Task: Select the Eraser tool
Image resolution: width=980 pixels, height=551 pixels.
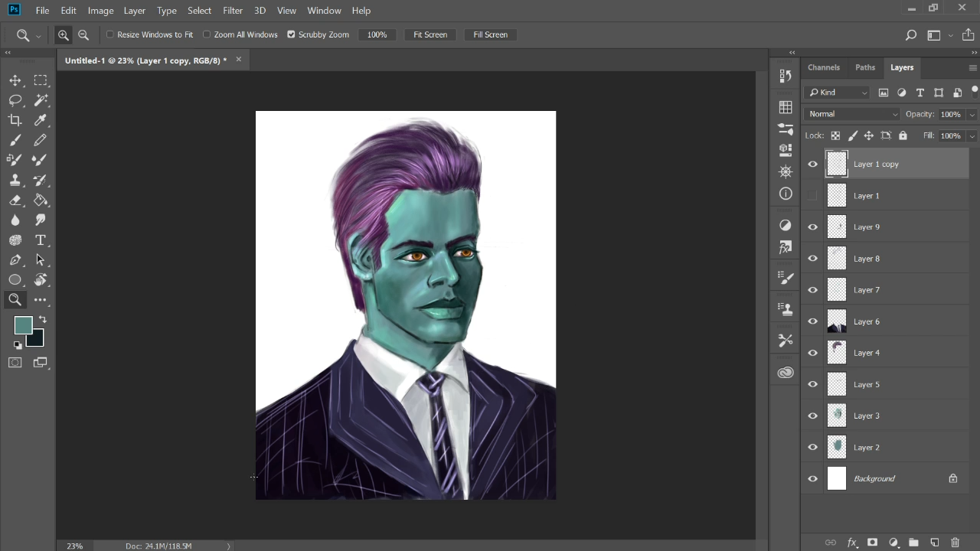Action: [x=15, y=200]
